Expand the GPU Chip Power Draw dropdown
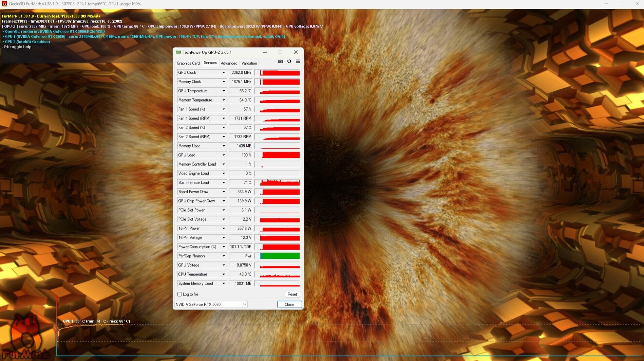644x361 pixels. tap(224, 201)
